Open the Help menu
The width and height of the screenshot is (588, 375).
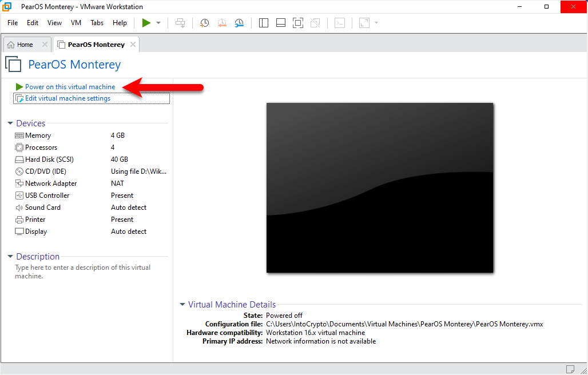click(x=120, y=23)
